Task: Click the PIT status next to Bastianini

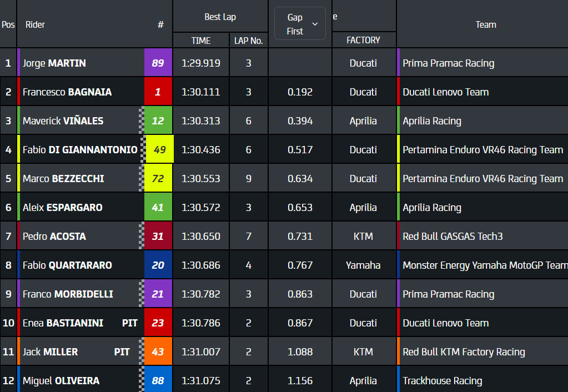Action: [130, 323]
